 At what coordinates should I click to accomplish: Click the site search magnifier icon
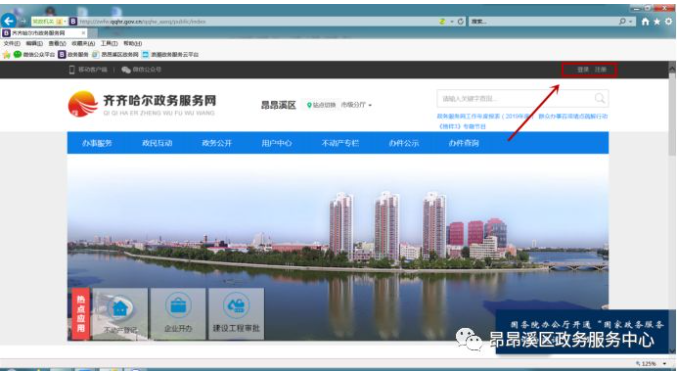point(600,98)
